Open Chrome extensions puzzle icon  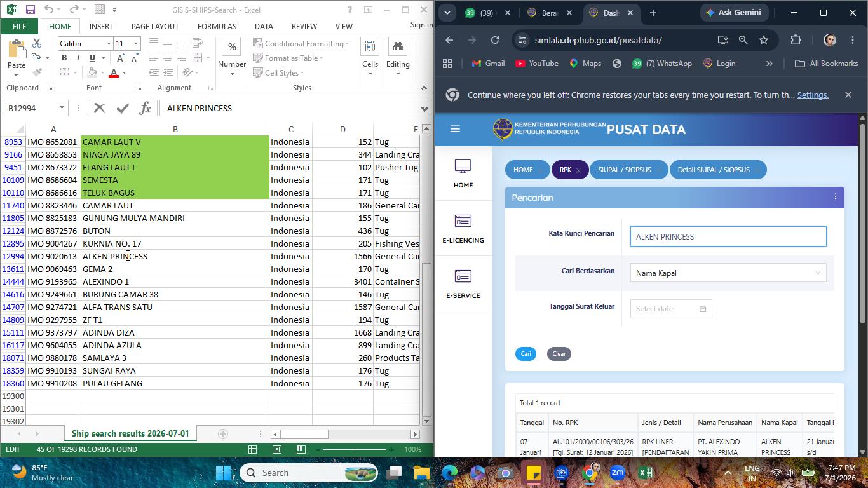click(796, 40)
